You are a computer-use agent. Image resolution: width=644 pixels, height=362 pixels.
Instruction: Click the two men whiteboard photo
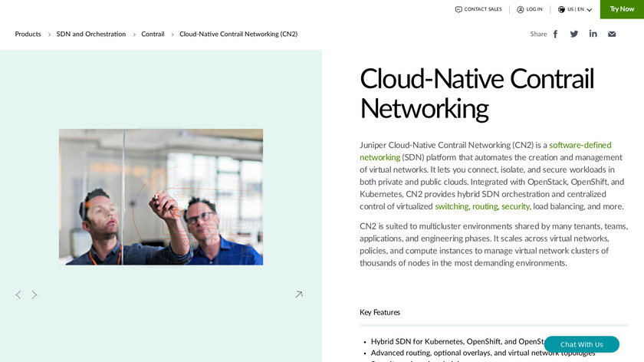point(161,197)
